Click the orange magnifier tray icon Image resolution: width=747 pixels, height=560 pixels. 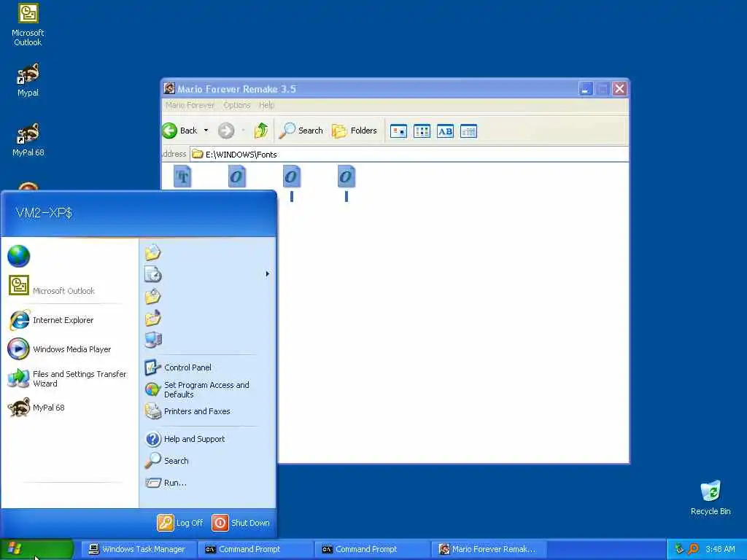694,549
